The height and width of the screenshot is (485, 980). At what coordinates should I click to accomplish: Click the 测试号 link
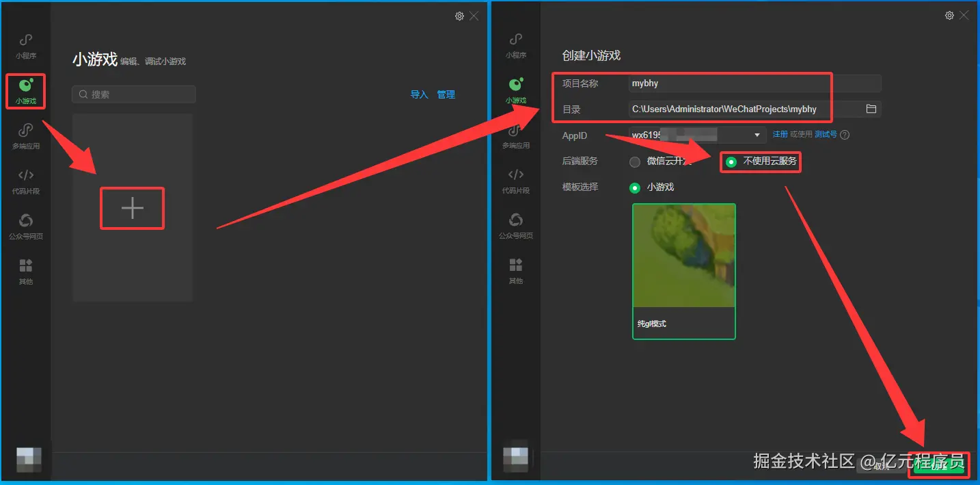[x=826, y=135]
